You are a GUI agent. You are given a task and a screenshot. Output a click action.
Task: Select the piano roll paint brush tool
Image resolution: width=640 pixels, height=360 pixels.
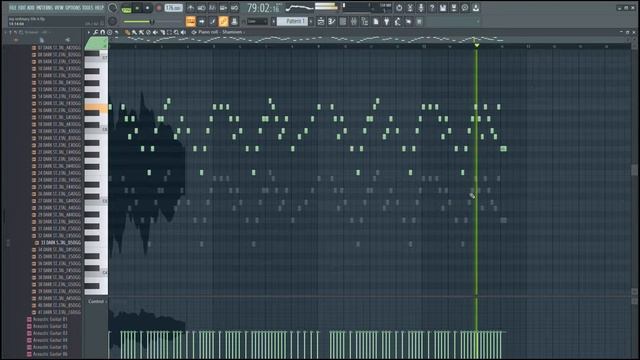point(134,32)
